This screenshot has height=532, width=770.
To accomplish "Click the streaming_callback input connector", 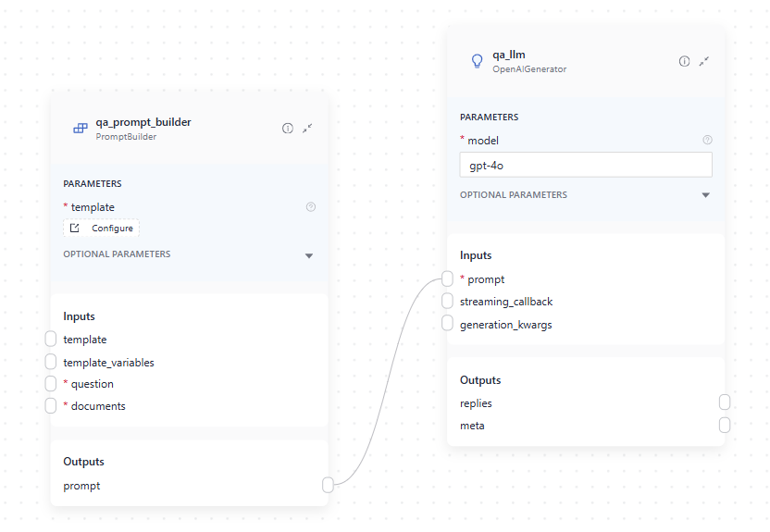I will click(x=447, y=301).
